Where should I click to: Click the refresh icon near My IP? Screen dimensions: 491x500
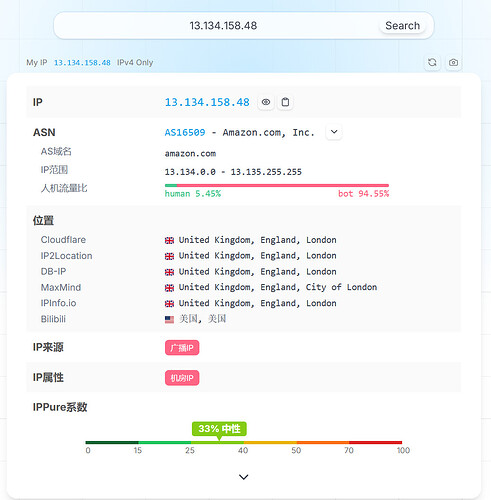tap(432, 62)
